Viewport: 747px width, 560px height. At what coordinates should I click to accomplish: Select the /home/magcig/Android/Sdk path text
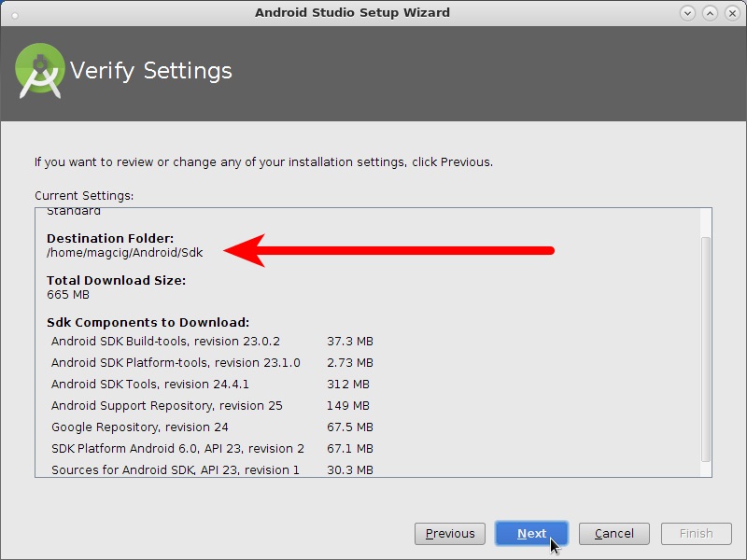point(125,252)
